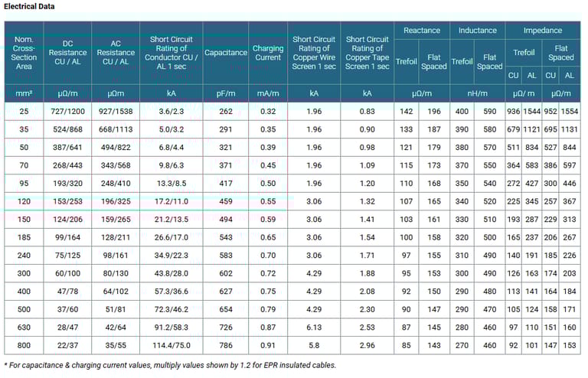Select the 800 cross-section row label
The width and height of the screenshot is (588, 378).
pyautogui.click(x=24, y=344)
